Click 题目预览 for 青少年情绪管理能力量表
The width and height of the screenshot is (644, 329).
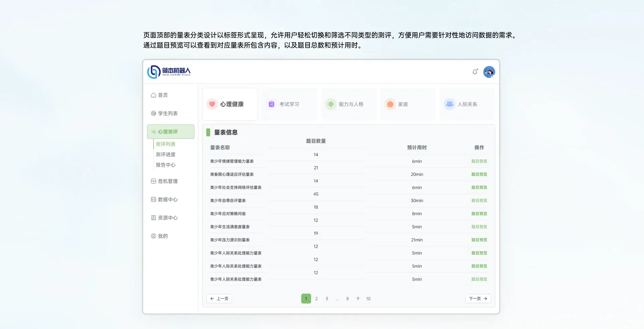[479, 161]
